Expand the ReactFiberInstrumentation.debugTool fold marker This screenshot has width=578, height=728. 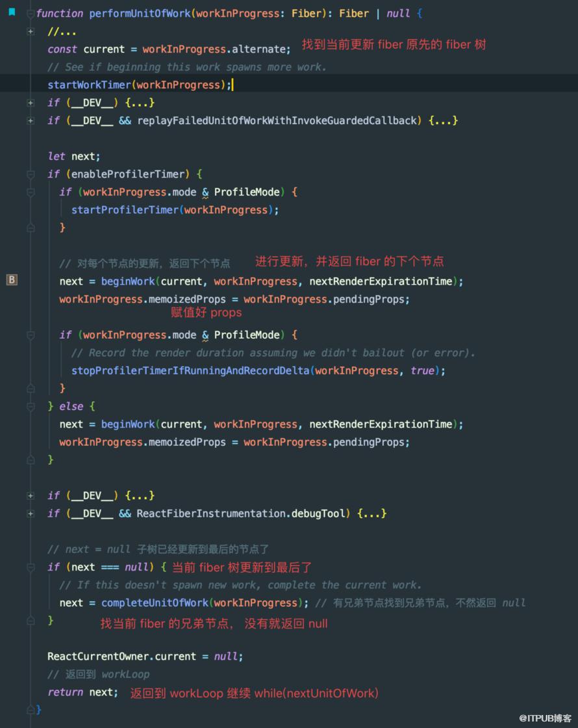pyautogui.click(x=31, y=513)
